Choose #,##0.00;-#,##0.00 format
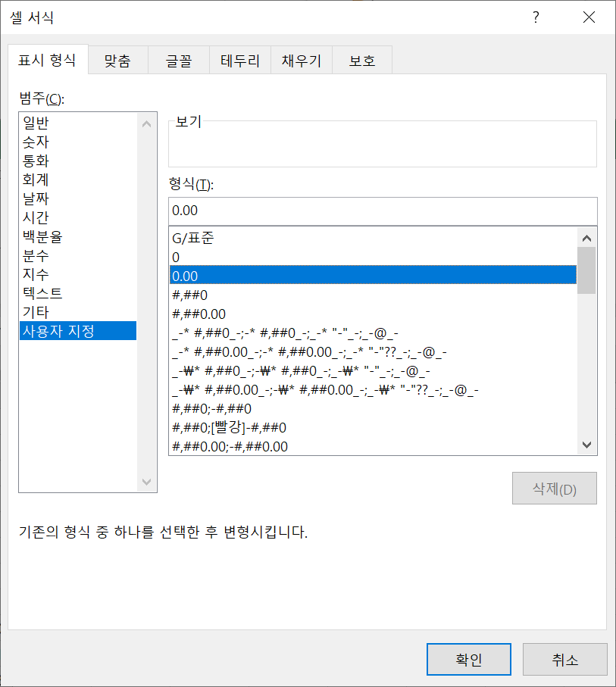The height and width of the screenshot is (687, 616). pos(373,446)
